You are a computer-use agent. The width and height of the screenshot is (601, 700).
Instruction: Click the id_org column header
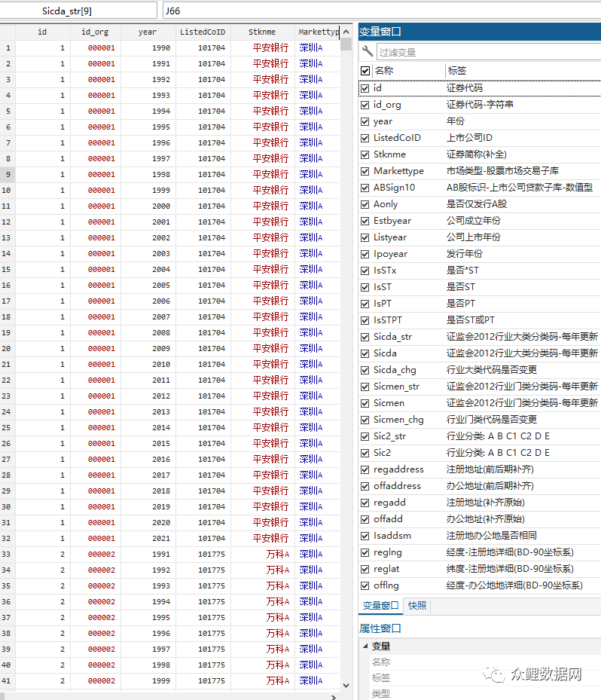(95, 32)
